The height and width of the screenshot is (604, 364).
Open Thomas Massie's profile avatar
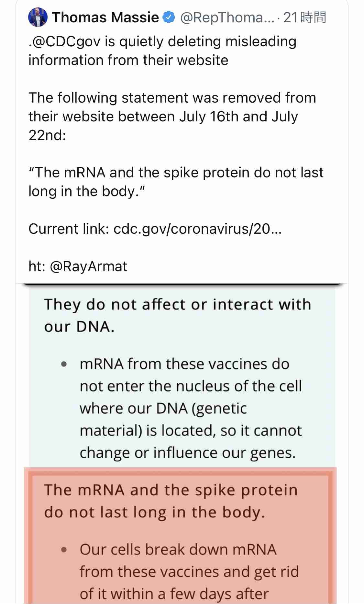38,17
